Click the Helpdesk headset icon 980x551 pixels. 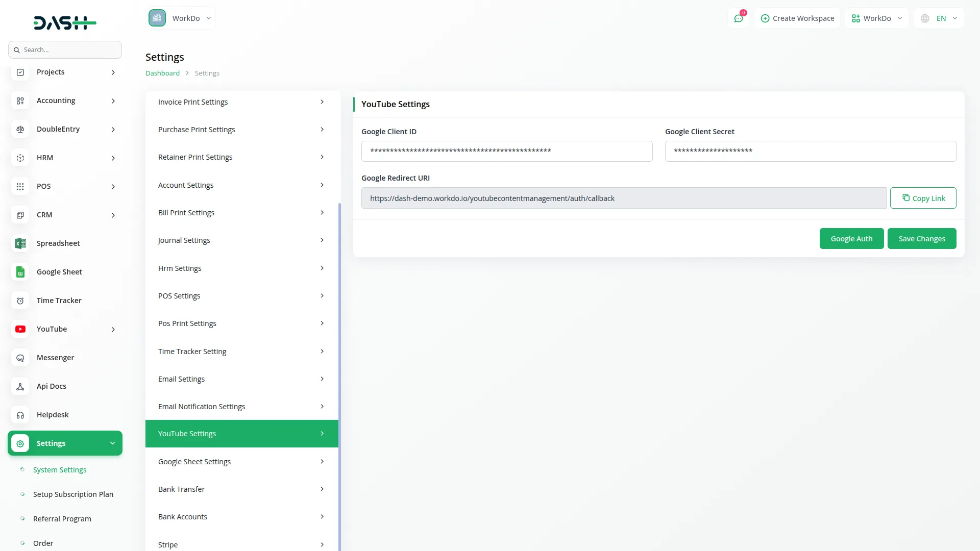(x=20, y=415)
